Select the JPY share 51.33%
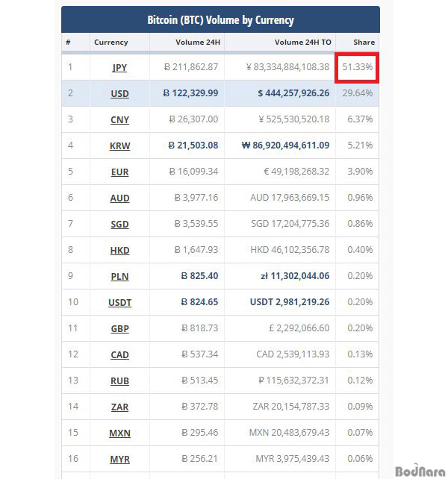The width and height of the screenshot is (448, 479). 357,67
